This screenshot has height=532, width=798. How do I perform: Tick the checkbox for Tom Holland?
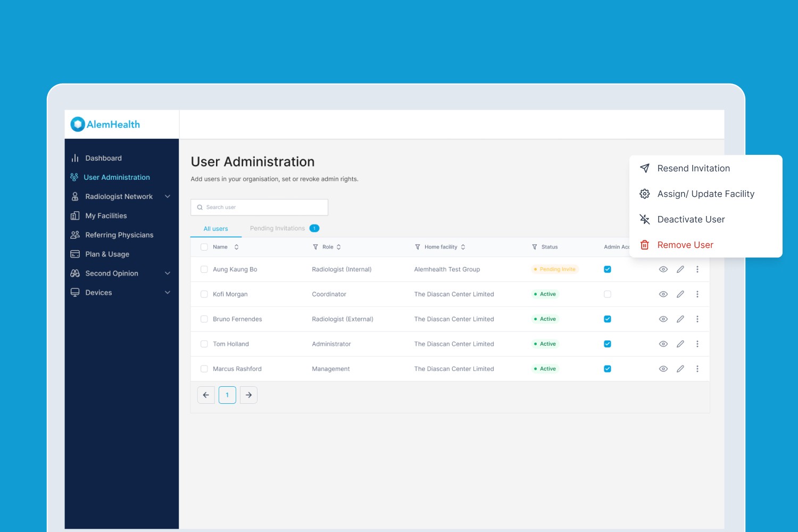pos(204,344)
